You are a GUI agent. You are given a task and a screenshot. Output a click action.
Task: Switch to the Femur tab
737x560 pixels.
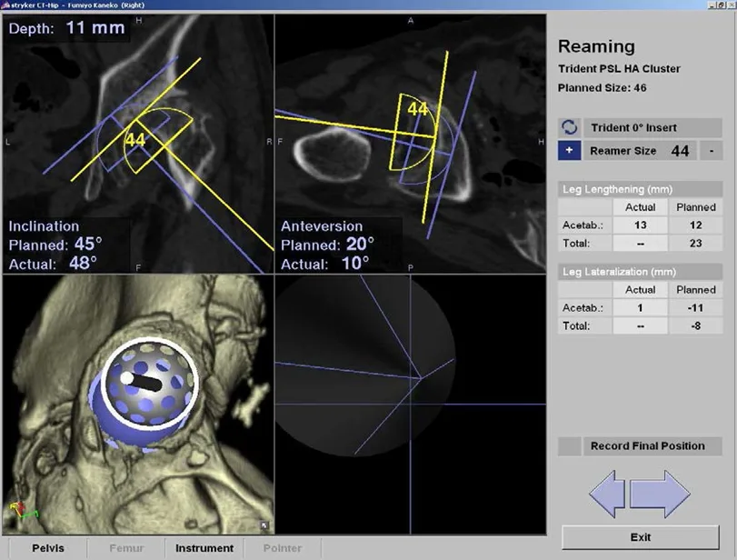(x=126, y=548)
